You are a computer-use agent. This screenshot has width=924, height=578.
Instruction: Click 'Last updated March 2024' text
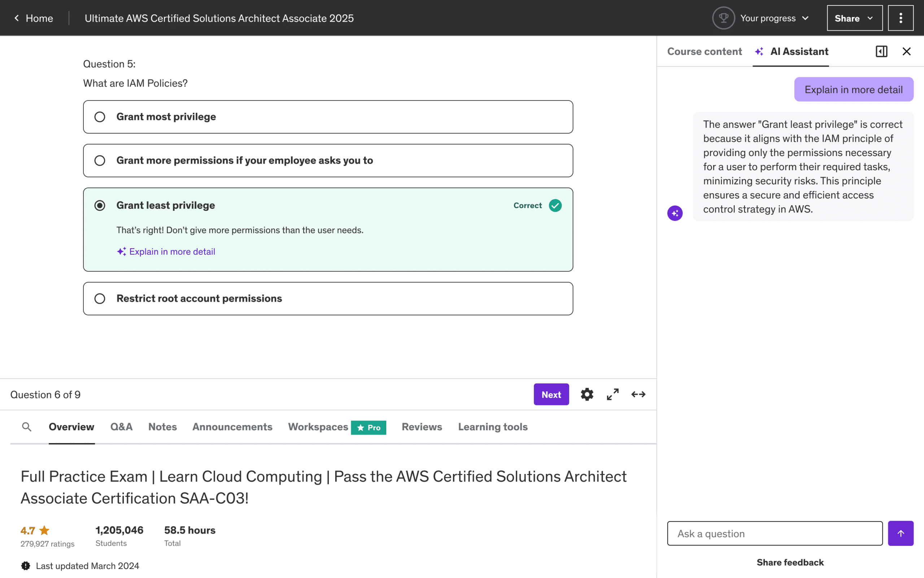click(x=87, y=566)
